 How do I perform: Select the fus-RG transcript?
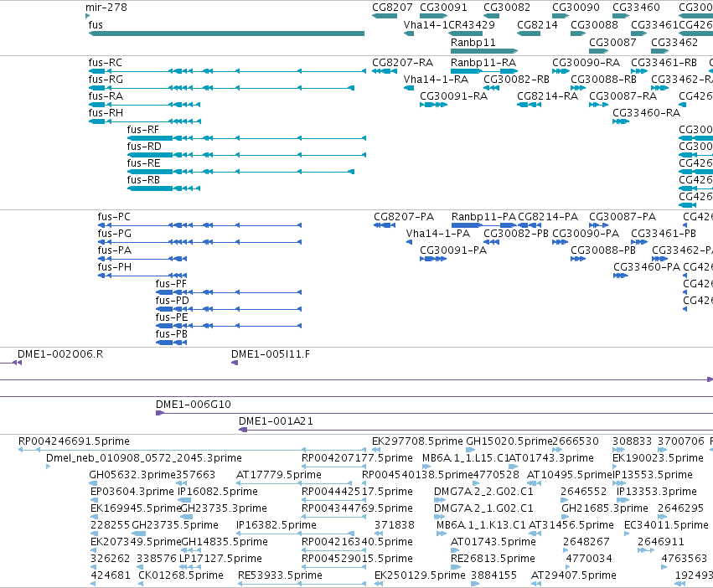click(x=221, y=88)
